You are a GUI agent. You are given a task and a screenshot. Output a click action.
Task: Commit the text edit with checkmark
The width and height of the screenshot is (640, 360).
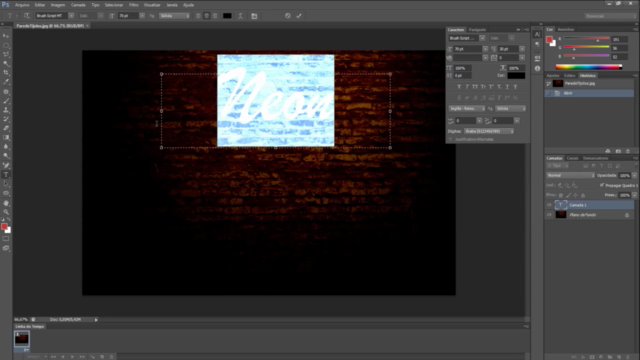click(299, 16)
